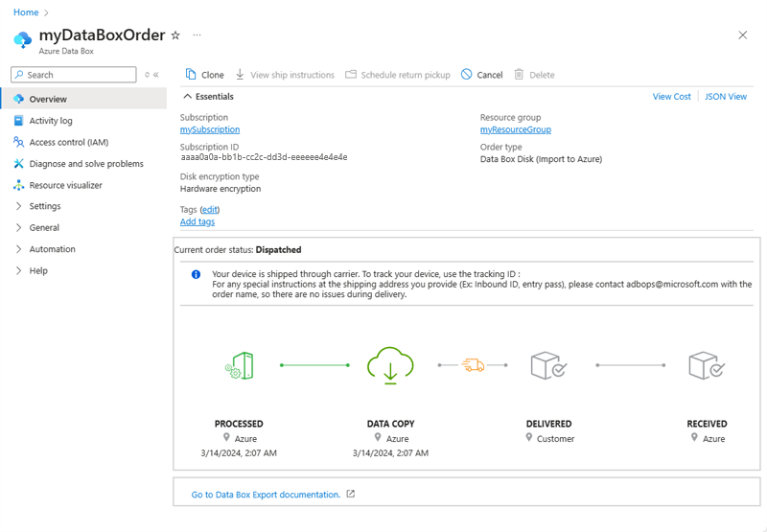Expand the Settings menu group
The height and width of the screenshot is (532, 767).
[x=18, y=206]
